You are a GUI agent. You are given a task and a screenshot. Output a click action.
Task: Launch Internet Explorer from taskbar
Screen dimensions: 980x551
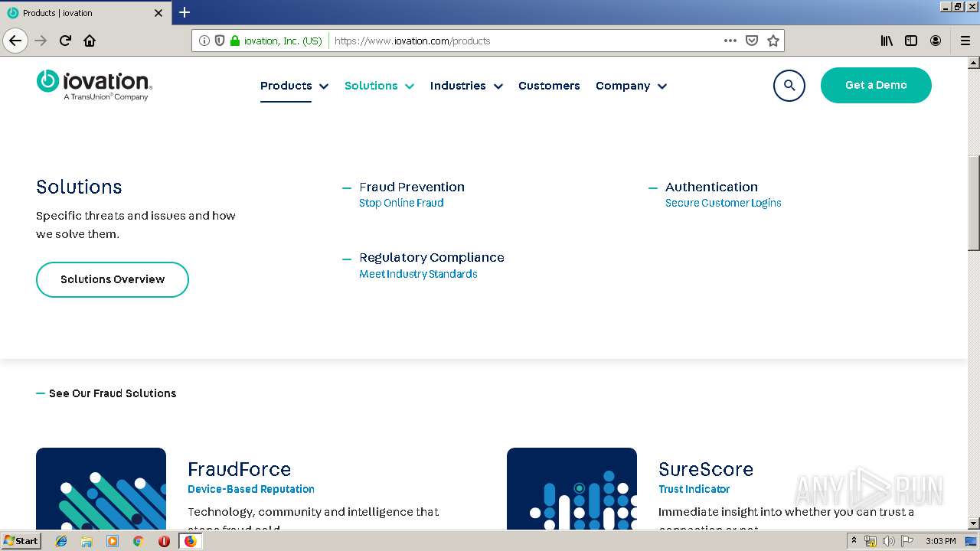click(61, 541)
